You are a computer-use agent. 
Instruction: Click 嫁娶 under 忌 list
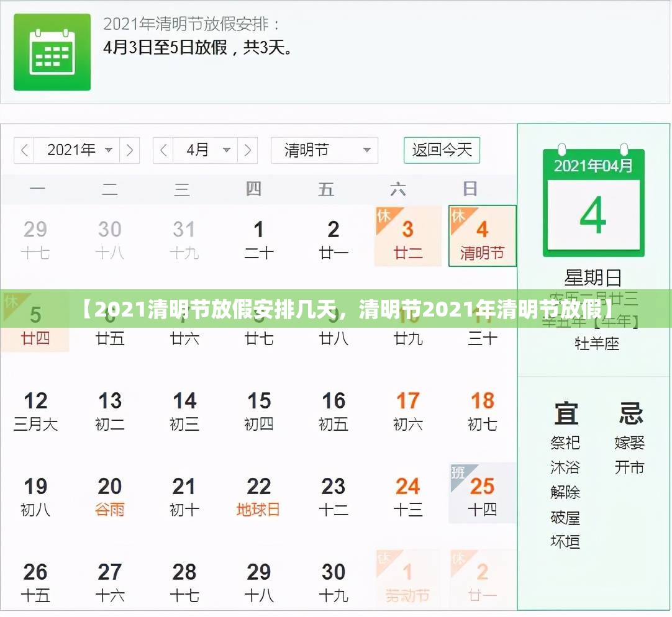point(630,442)
